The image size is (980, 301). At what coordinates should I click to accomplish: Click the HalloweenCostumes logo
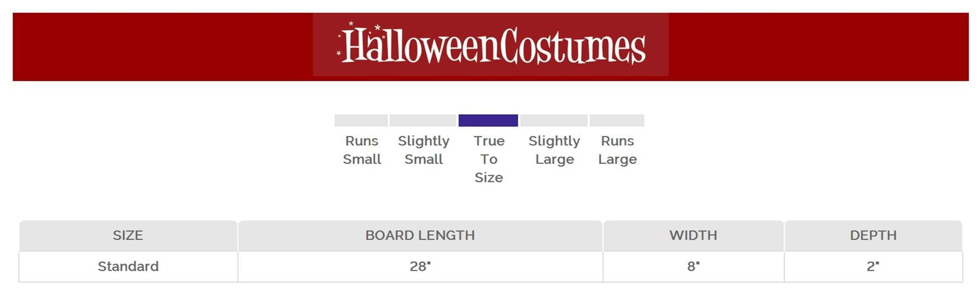[491, 45]
